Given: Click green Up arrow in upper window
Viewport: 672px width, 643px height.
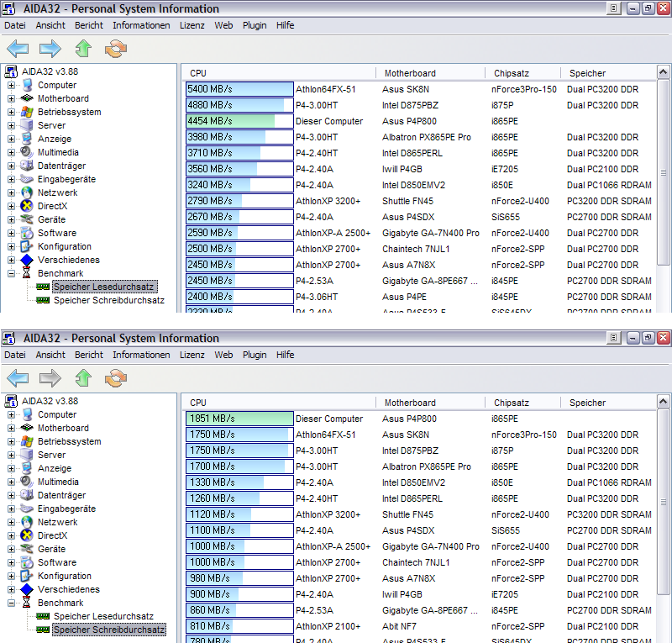Looking at the screenshot, I should pyautogui.click(x=83, y=49).
